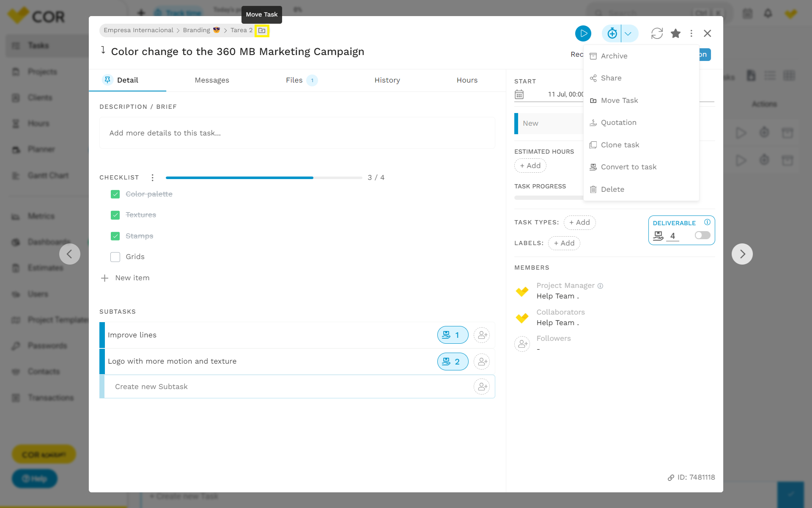Add a label to the task
The width and height of the screenshot is (812, 508).
[x=564, y=243]
